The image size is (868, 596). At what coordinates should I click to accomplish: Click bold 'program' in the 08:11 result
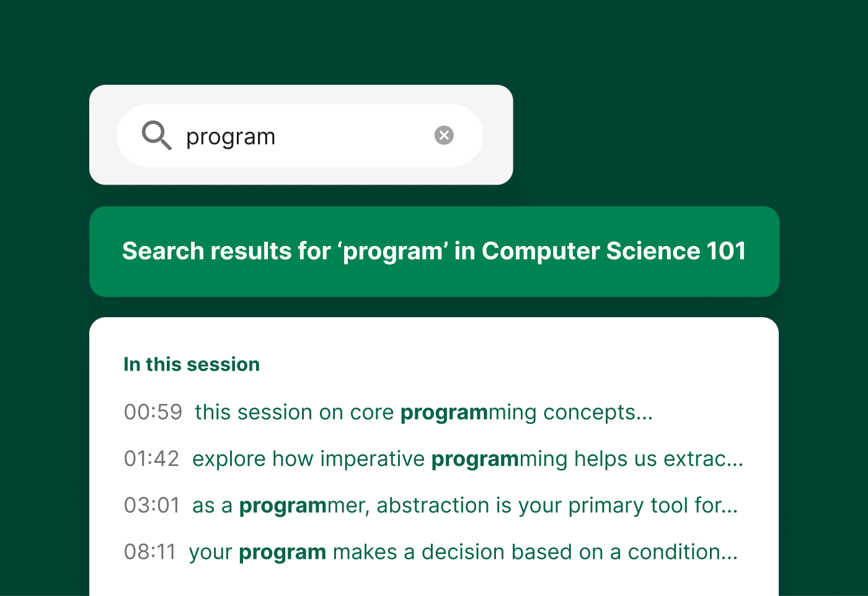pos(282,553)
